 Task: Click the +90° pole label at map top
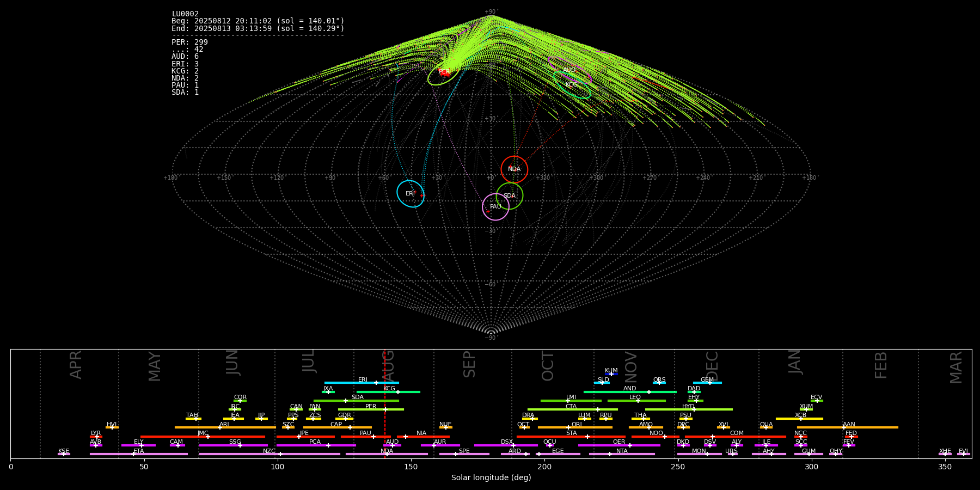coord(491,12)
